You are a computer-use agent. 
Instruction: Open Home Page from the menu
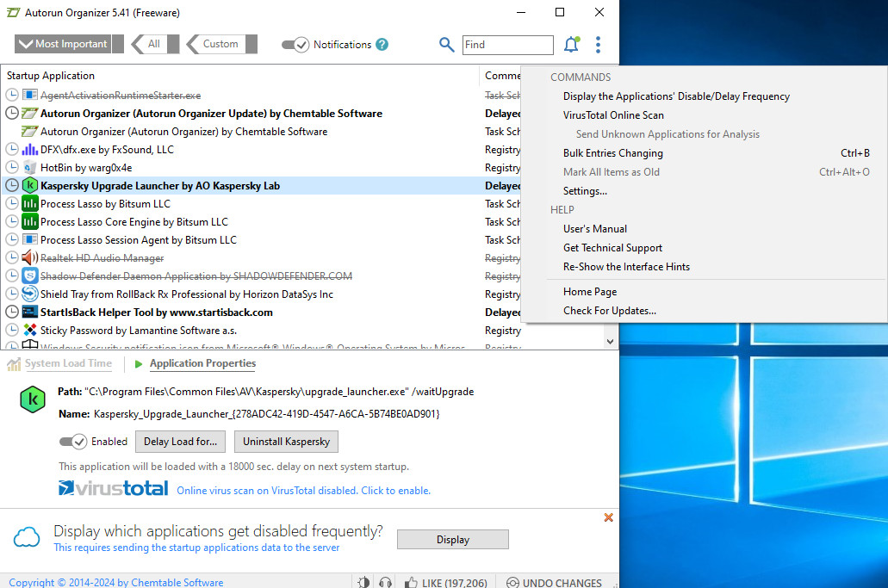click(589, 292)
